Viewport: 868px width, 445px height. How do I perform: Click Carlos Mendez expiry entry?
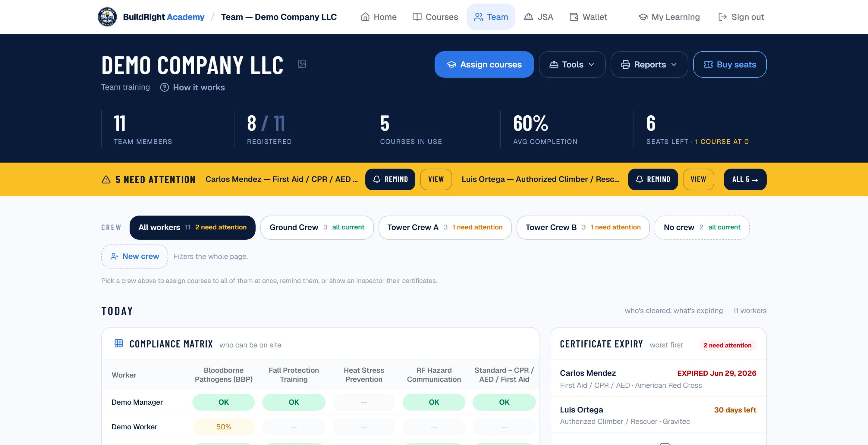point(658,379)
